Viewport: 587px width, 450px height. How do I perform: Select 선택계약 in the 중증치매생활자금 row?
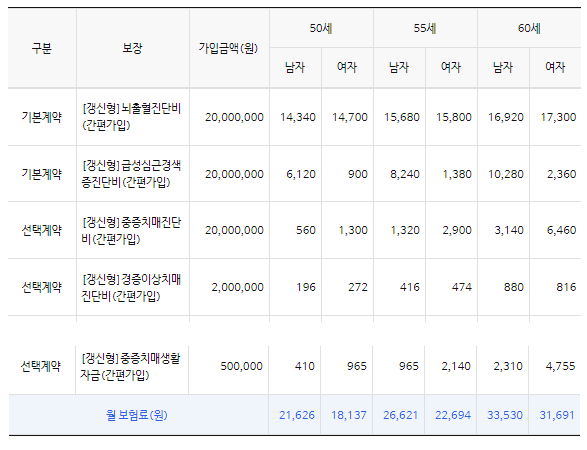click(x=41, y=366)
